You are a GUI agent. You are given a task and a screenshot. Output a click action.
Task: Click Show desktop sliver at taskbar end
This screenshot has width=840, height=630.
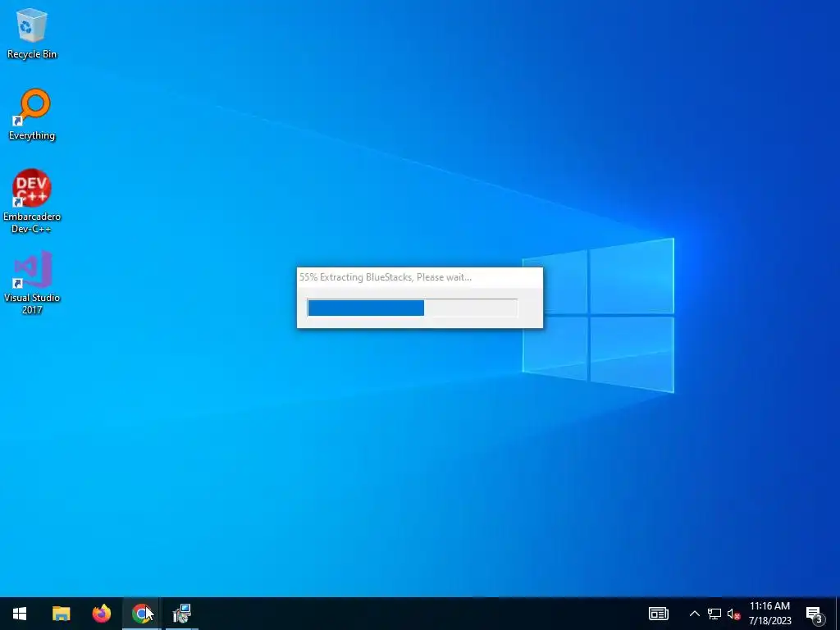click(838, 614)
